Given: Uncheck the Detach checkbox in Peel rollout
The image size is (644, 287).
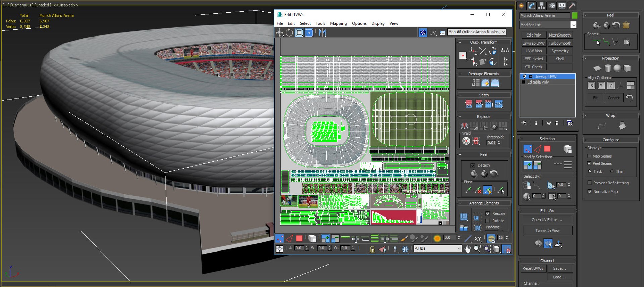Looking at the screenshot, I should pos(472,165).
